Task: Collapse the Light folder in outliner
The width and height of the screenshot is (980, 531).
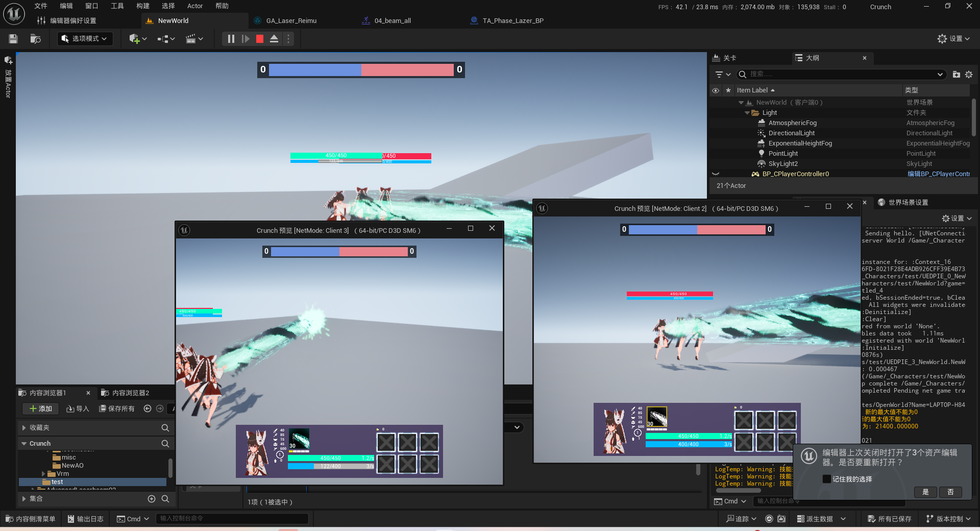Action: pos(747,113)
